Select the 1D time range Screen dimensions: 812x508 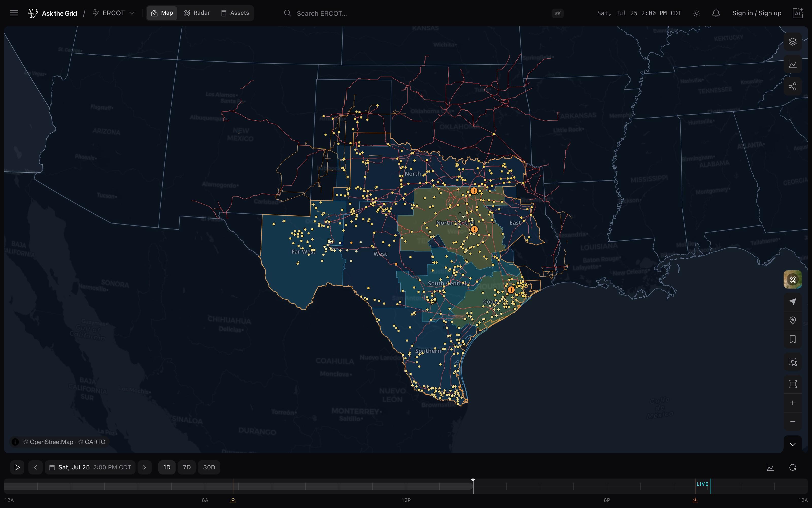[x=167, y=467]
